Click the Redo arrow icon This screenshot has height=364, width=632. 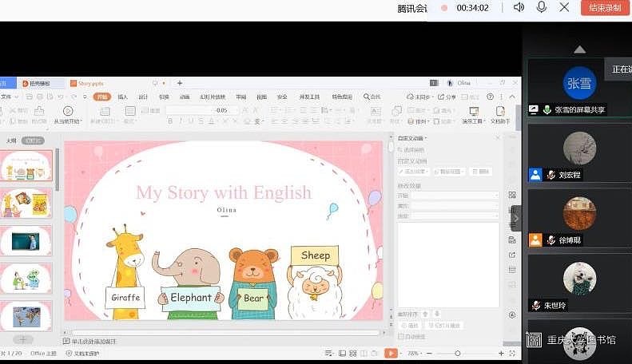click(74, 97)
